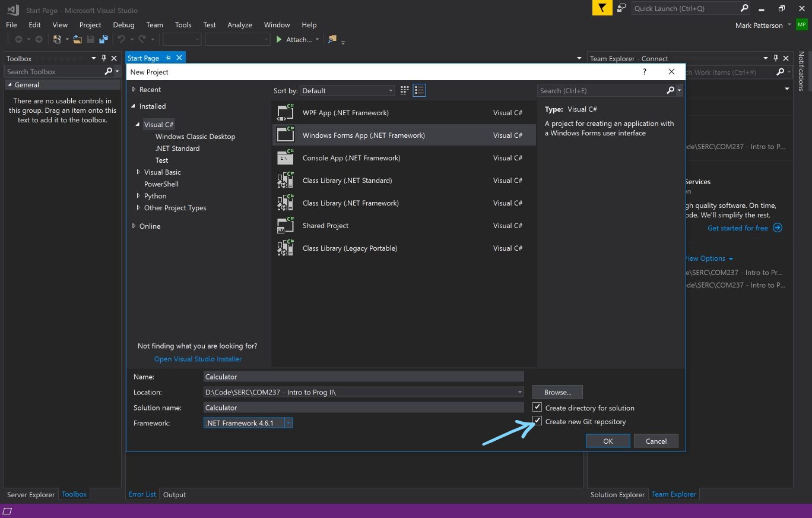Screen dimensions: 812x518
Task: Click the New Project toolbar icon
Action: (57, 39)
